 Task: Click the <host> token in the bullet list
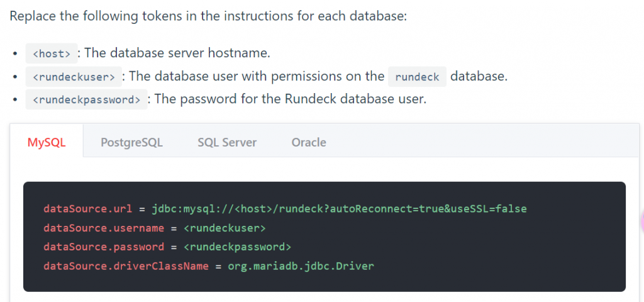(51, 53)
